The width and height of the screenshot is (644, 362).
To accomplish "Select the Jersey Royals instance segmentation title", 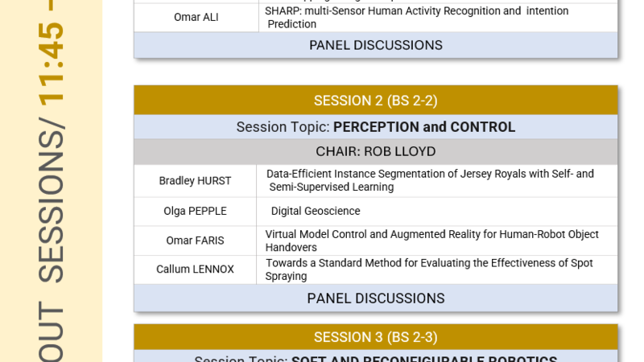I will pos(430,180).
